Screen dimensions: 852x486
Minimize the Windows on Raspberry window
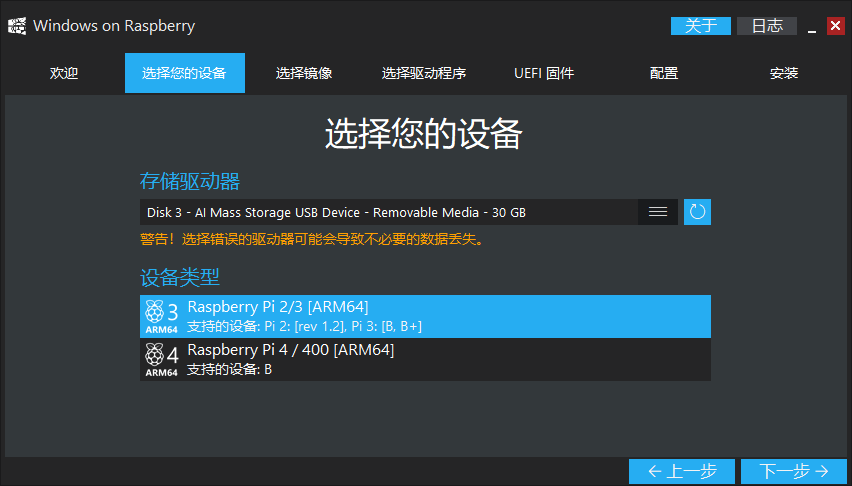(812, 27)
